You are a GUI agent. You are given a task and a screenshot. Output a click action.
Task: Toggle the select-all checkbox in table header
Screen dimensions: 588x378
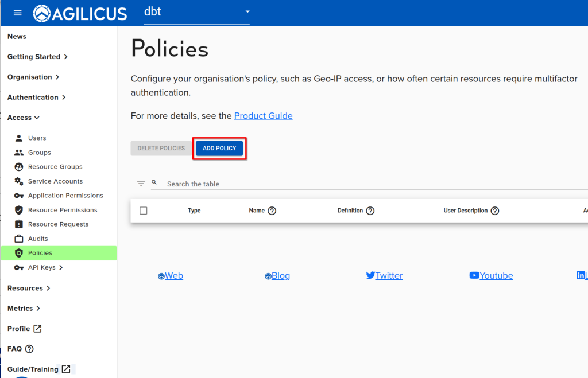click(x=144, y=211)
